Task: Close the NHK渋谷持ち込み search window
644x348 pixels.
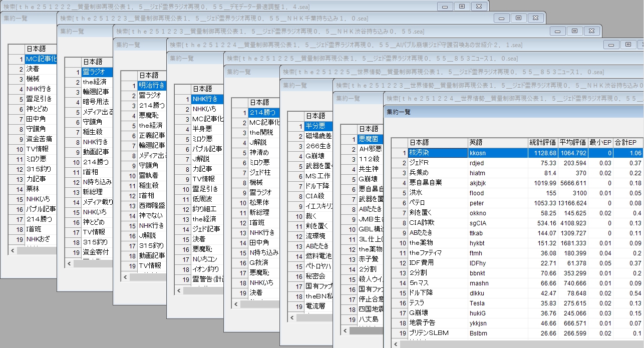Action: point(591,31)
